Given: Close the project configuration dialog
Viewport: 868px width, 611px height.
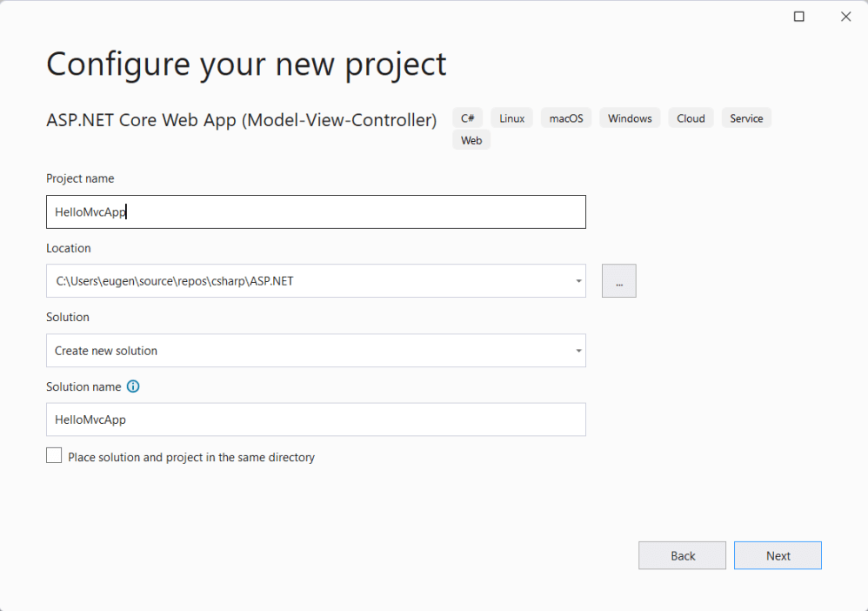Looking at the screenshot, I should pos(845,17).
